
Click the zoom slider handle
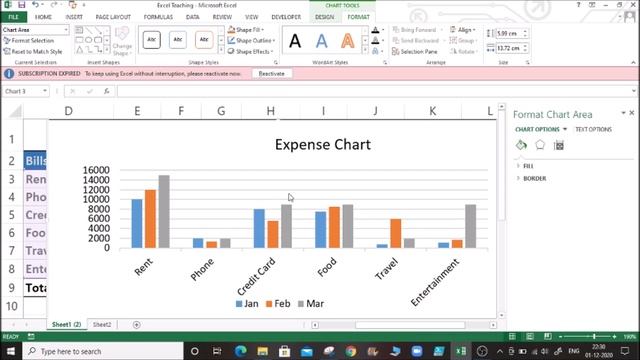594,337
